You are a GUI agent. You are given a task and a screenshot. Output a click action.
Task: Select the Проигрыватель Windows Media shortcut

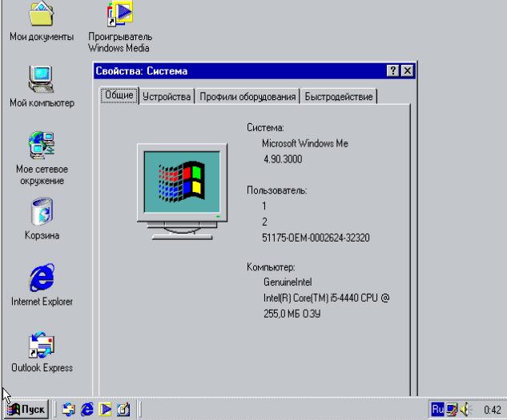coord(120,26)
